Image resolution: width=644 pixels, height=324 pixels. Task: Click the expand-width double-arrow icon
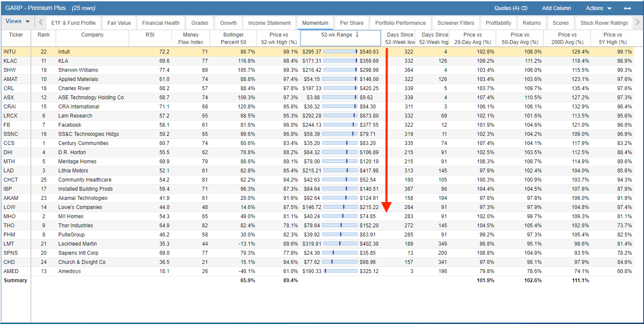(627, 8)
